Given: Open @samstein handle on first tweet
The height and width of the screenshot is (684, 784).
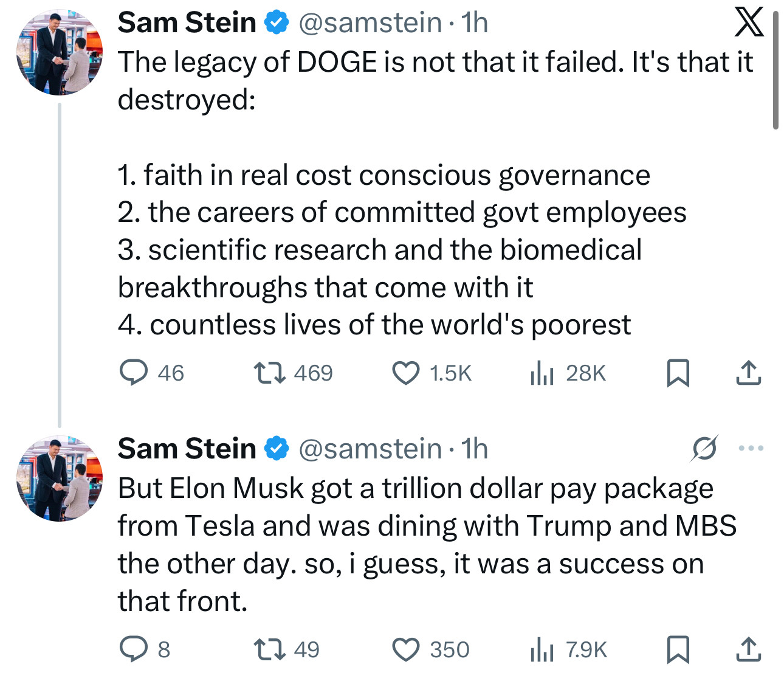Looking at the screenshot, I should (370, 23).
